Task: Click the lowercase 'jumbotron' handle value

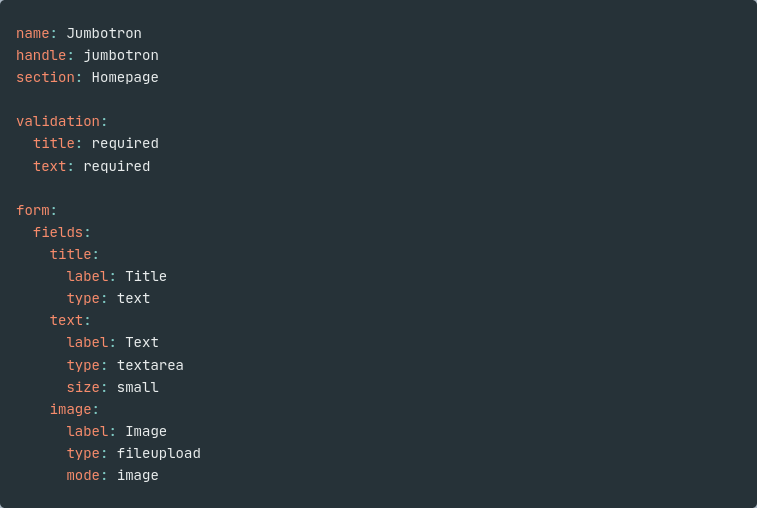Action: click(121, 55)
